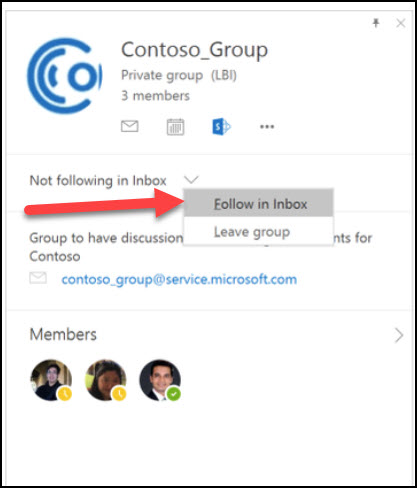Click the Contoso_Group title
This screenshot has height=488, width=417.
coord(194,50)
